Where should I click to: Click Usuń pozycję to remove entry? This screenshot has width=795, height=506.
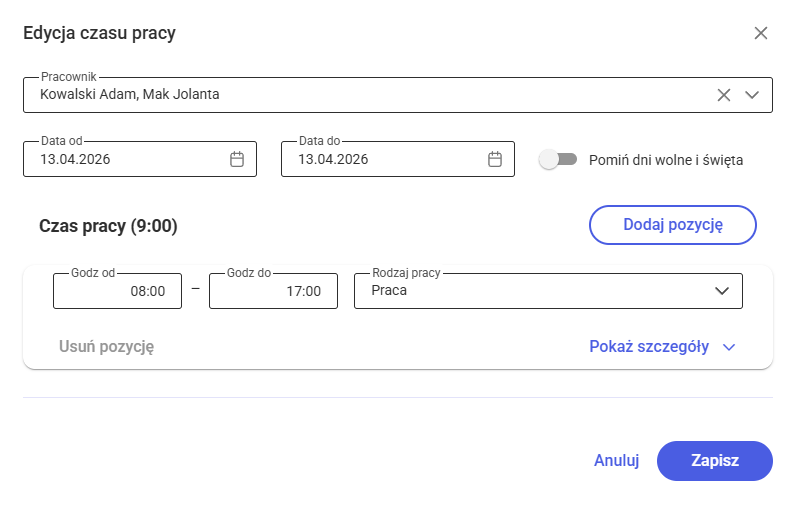(x=106, y=347)
